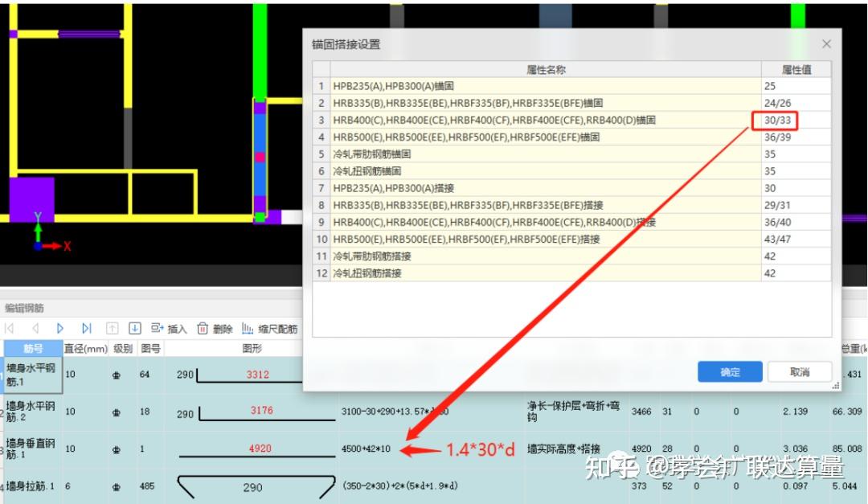Image resolution: width=868 pixels, height=504 pixels.
Task: Click the 删除 (Delete) toolbar button
Action: 215,329
